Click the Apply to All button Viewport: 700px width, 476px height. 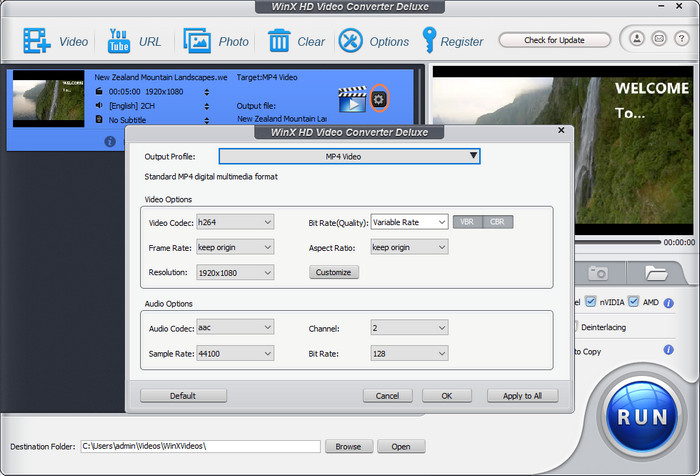tap(522, 396)
